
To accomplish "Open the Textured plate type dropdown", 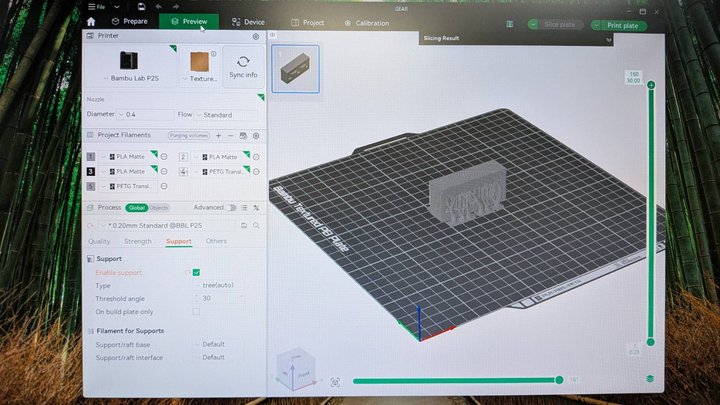I will pos(199,67).
